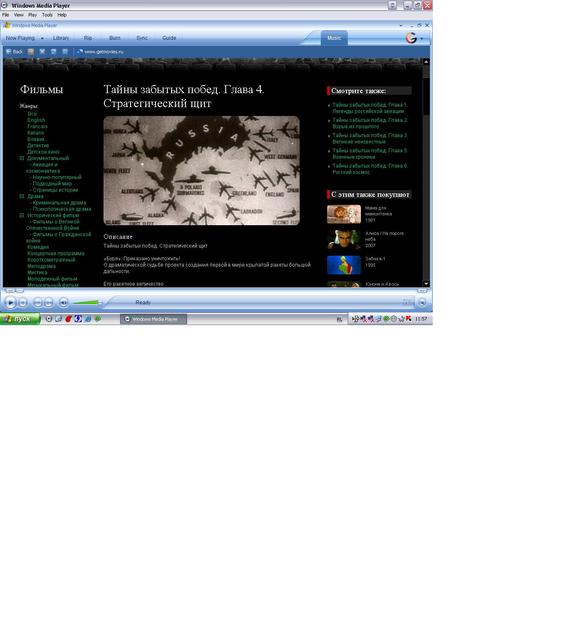Stop playback with the Stop button
Screen dimensions: 568x640
coord(23,302)
